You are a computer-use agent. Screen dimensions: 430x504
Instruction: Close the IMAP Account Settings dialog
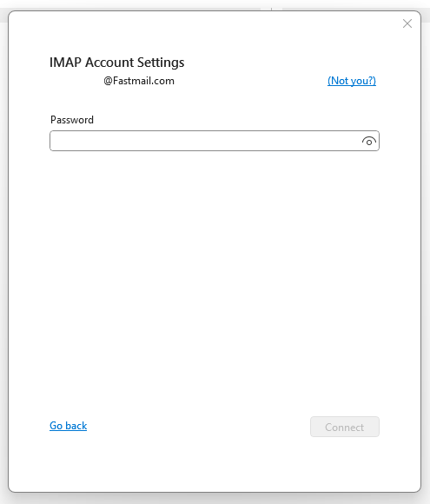(407, 23)
